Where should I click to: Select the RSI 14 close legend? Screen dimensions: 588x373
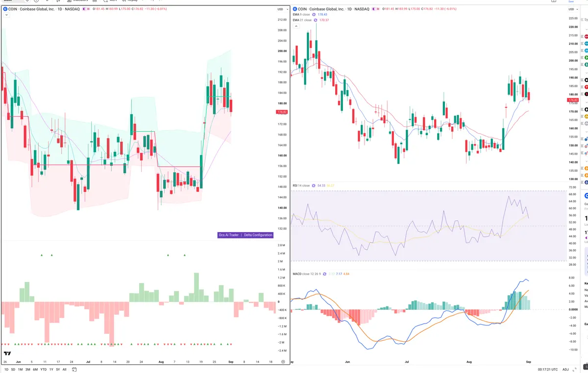tap(301, 186)
